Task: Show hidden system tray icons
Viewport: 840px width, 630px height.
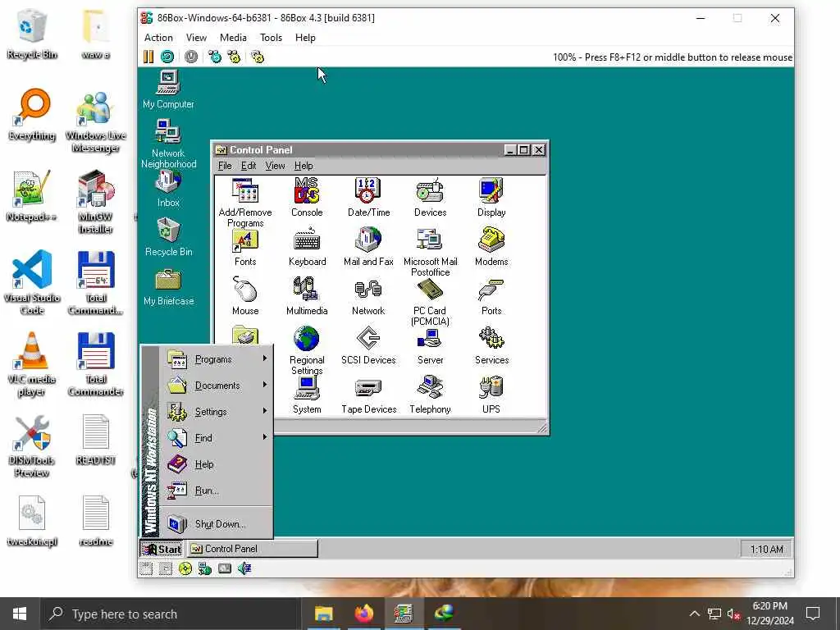Action: click(x=694, y=614)
